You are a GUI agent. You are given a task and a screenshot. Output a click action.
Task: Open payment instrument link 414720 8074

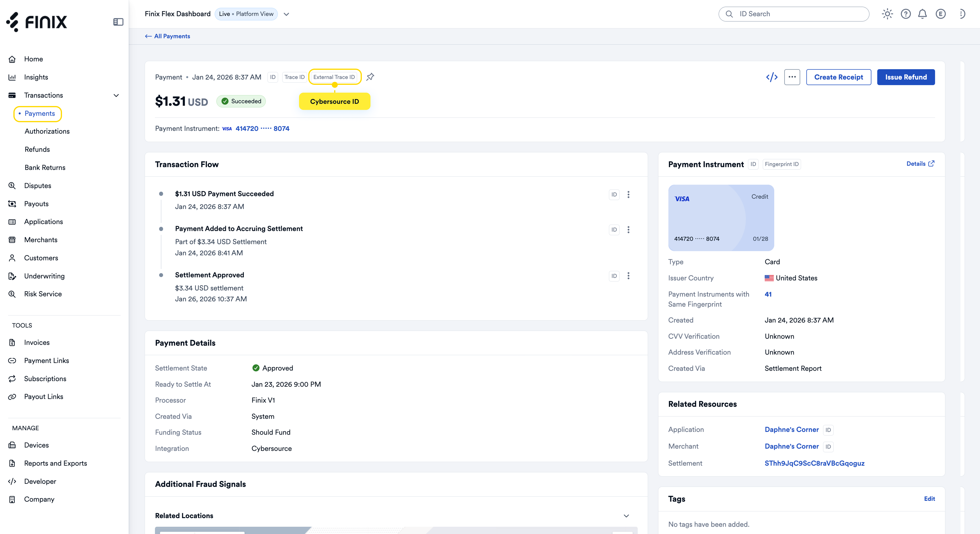pos(262,129)
